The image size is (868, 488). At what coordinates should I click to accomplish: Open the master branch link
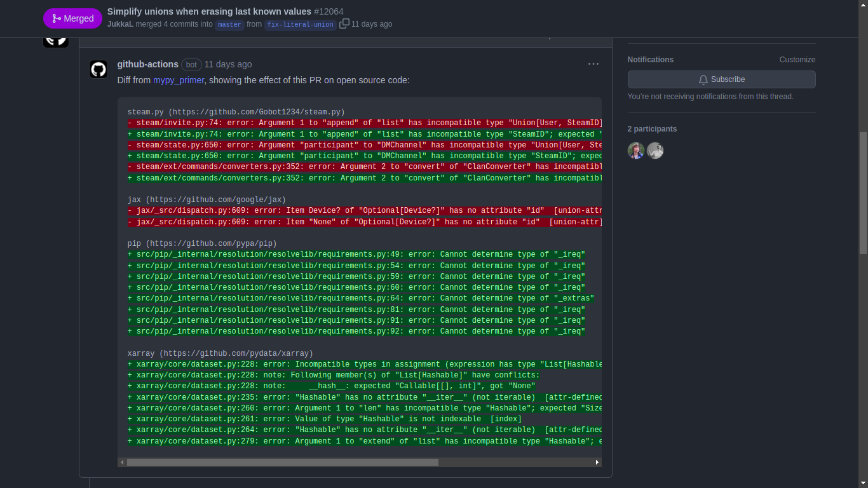(x=229, y=25)
